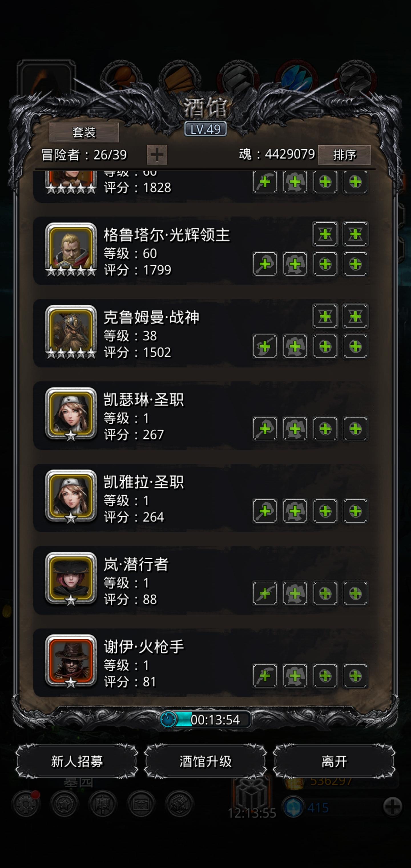The width and height of the screenshot is (411, 868).
Task: Add armor for 凯雅拉·圣职
Action: [x=295, y=511]
